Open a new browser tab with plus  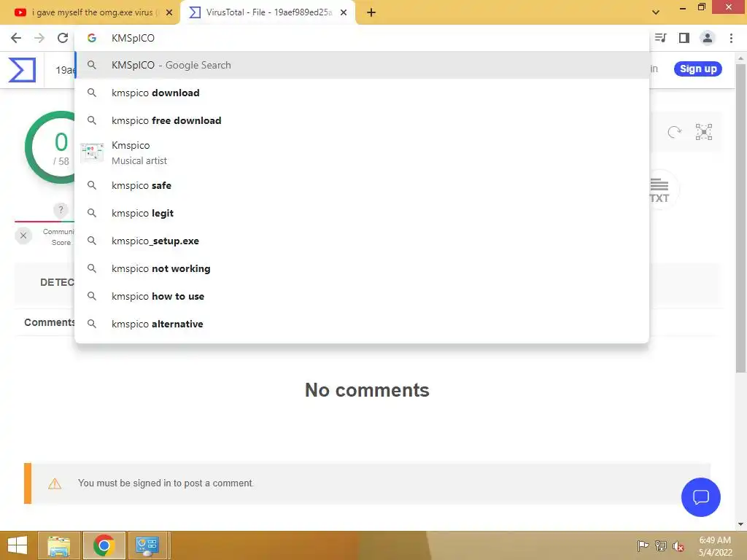point(371,12)
